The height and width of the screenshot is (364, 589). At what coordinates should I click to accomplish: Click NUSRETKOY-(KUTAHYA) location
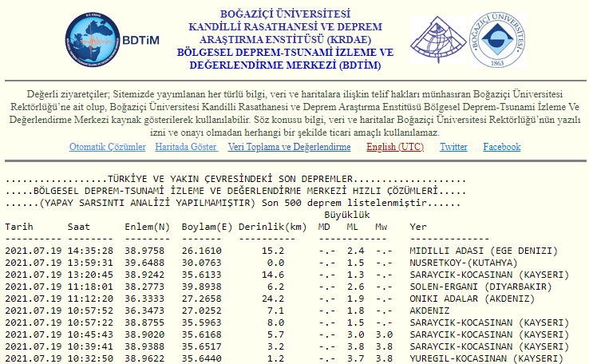(464, 263)
